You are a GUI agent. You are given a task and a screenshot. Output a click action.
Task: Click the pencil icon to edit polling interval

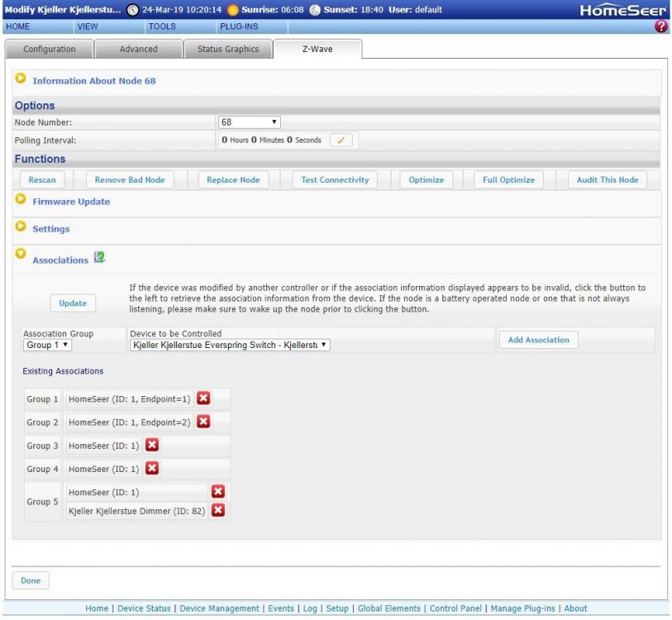click(x=341, y=141)
